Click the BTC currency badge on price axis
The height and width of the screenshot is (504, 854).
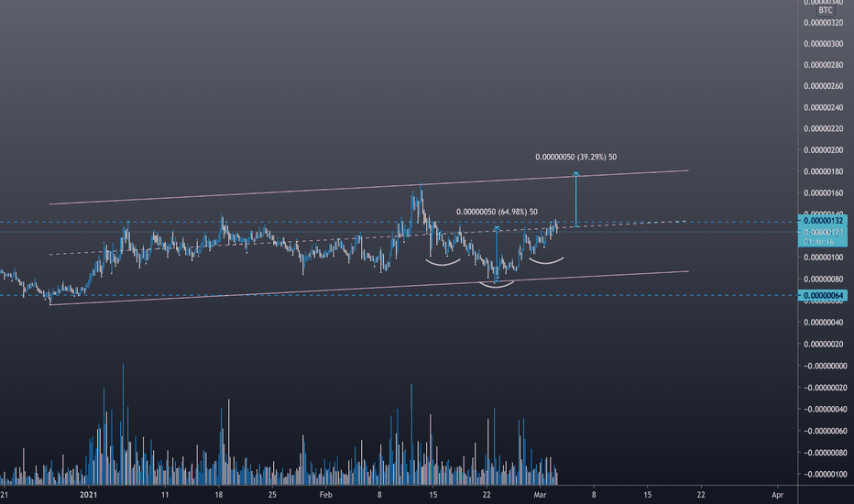click(x=825, y=10)
